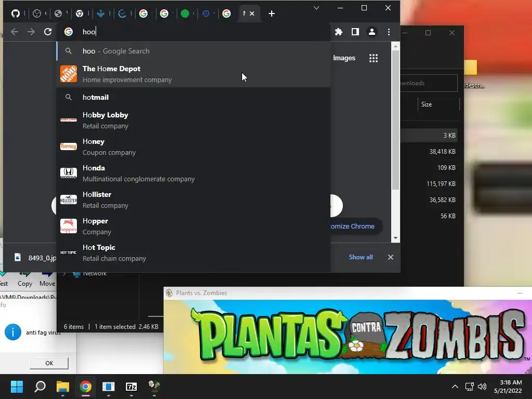Select the 109 KB file row
Image resolution: width=532 pixels, height=399 pixels.
coord(430,168)
